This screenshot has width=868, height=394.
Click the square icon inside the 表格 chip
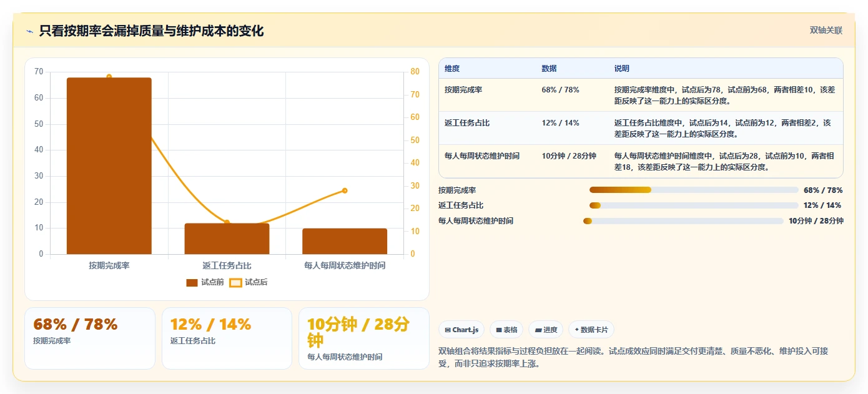[498, 330]
